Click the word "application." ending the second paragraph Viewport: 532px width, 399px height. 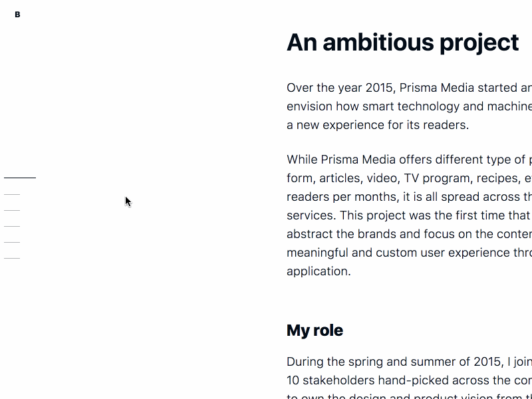(x=318, y=271)
